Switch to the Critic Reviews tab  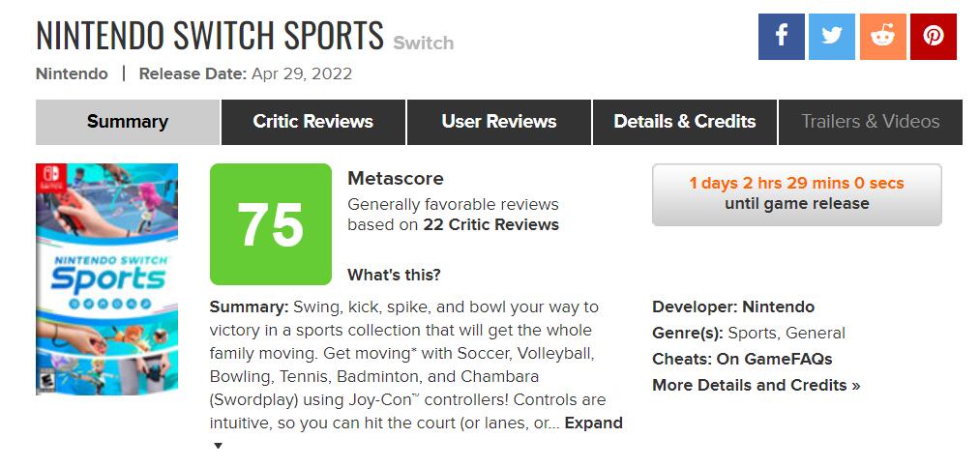coord(312,122)
